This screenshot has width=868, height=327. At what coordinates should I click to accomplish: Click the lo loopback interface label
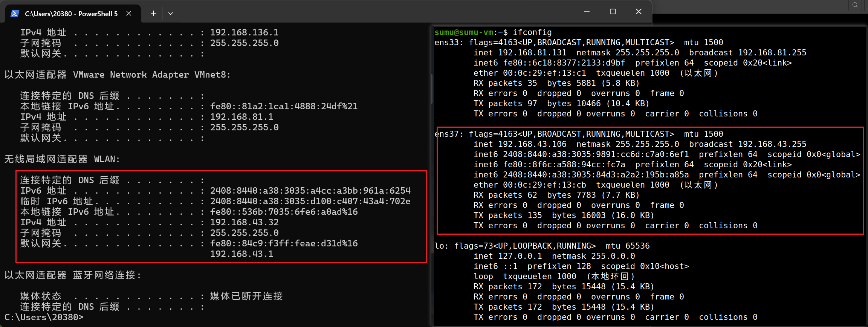coord(440,246)
